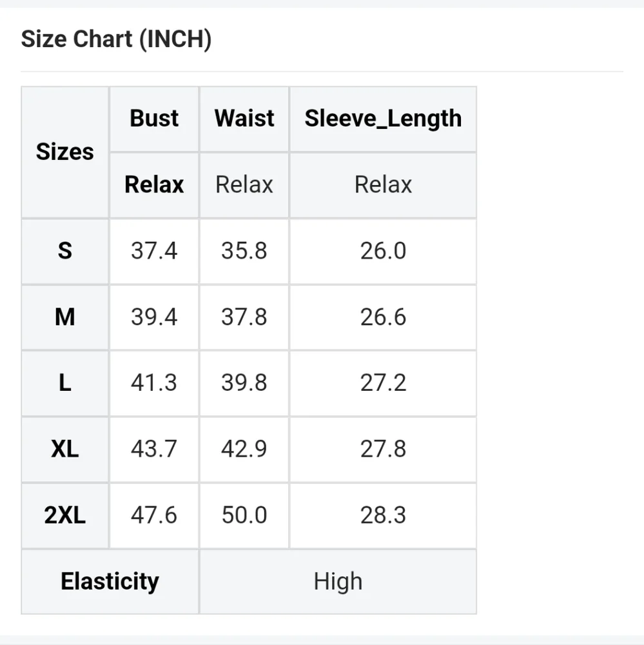Click the XL size row label
Screen dimensions: 644x645
(65, 449)
